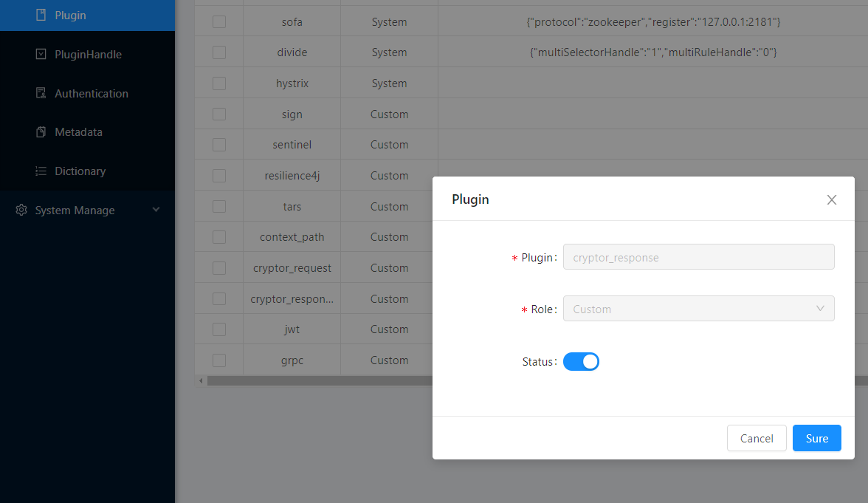Check the sofa row checkbox
Screen dimensions: 868x503
[219, 22]
